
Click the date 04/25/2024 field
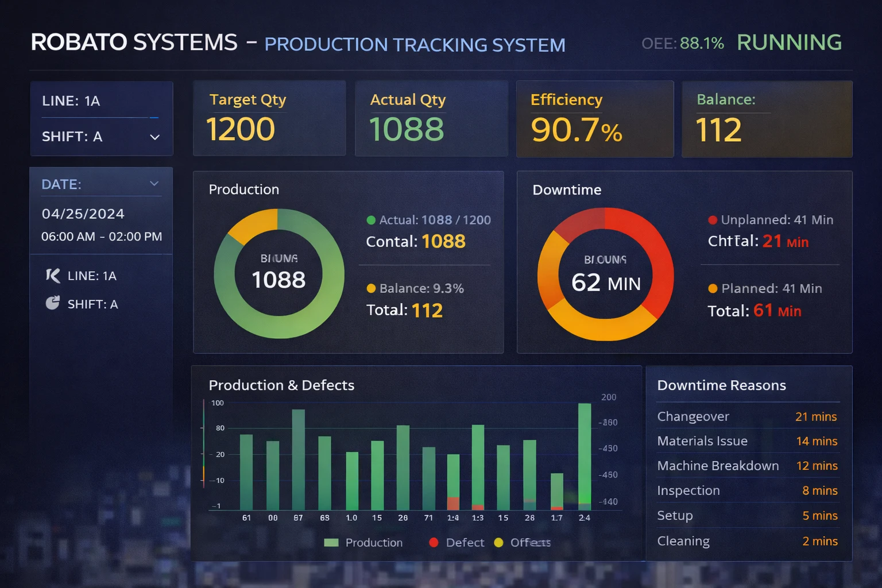pyautogui.click(x=83, y=214)
